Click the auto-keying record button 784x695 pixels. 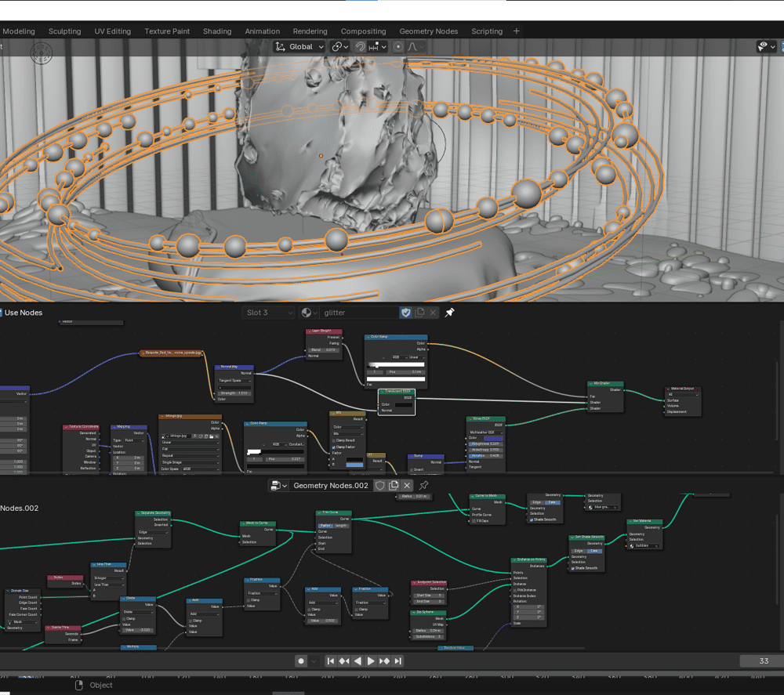click(x=301, y=661)
